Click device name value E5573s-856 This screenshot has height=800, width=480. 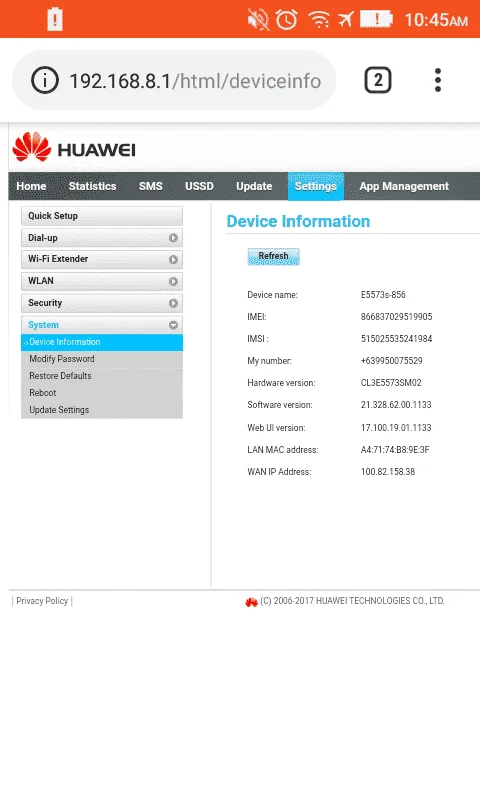click(x=383, y=295)
